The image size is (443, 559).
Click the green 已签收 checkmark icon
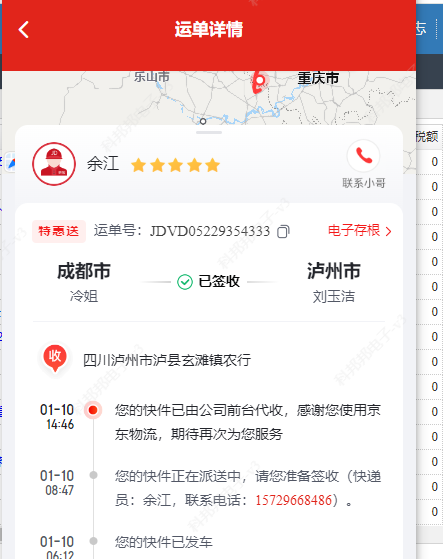pyautogui.click(x=185, y=282)
